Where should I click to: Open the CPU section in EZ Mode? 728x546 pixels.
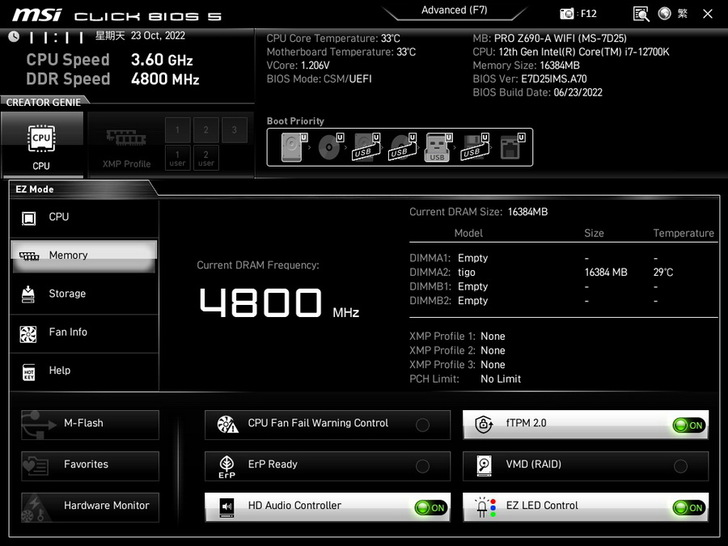pos(84,217)
